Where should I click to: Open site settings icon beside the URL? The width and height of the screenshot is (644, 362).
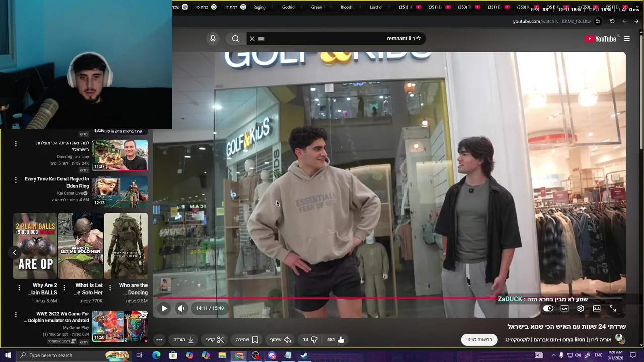598,21
